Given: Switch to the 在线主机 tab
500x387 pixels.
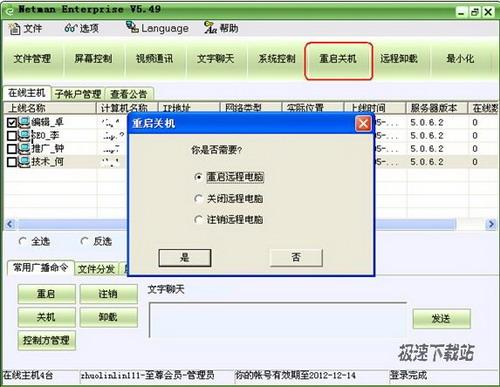Looking at the screenshot, I should (x=27, y=93).
